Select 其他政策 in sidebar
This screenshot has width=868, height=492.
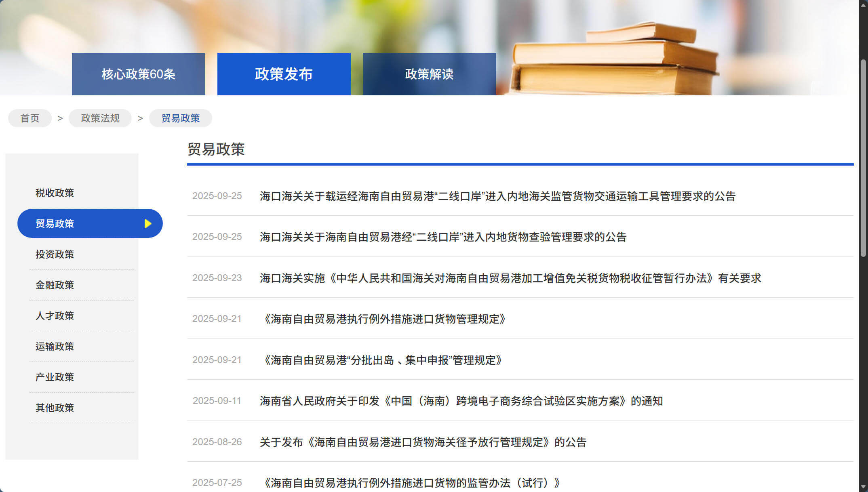tap(55, 408)
